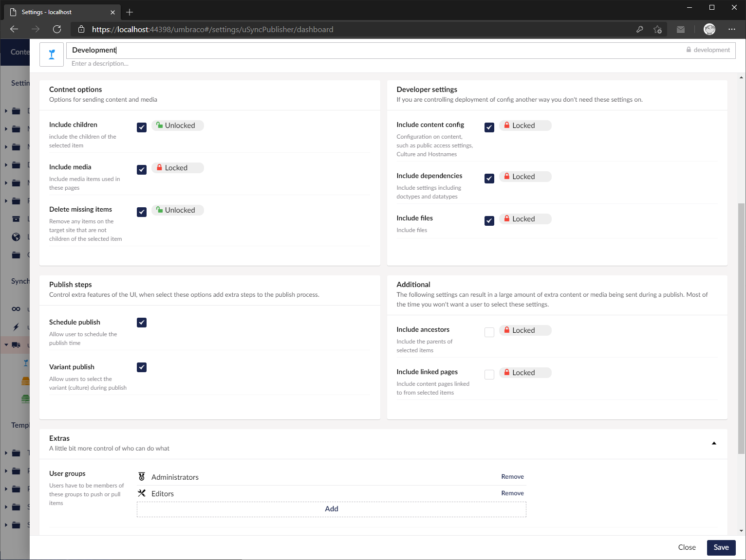Enable the Include linked pages checkbox
746x560 pixels.
489,375
